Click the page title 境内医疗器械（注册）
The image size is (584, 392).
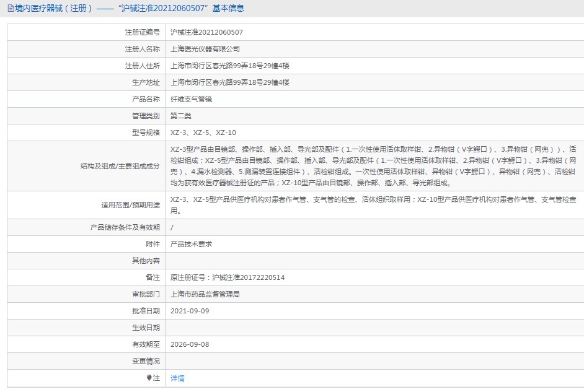click(x=54, y=8)
